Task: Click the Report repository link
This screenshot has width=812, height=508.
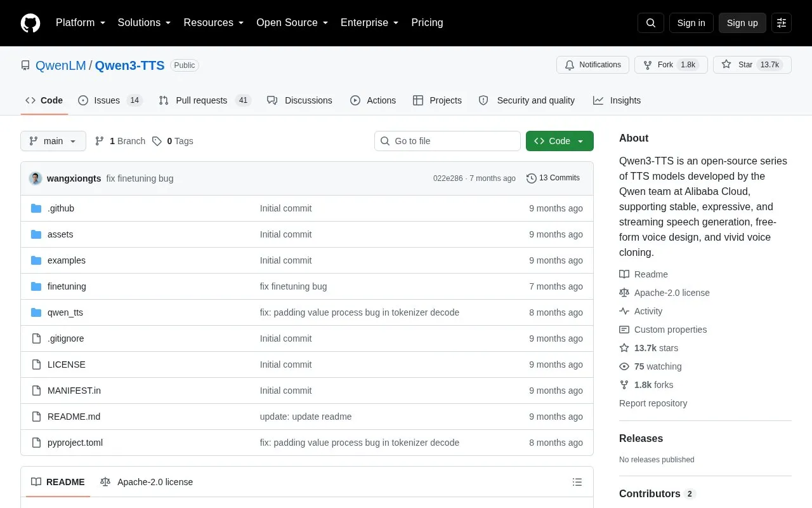Action: pos(653,403)
